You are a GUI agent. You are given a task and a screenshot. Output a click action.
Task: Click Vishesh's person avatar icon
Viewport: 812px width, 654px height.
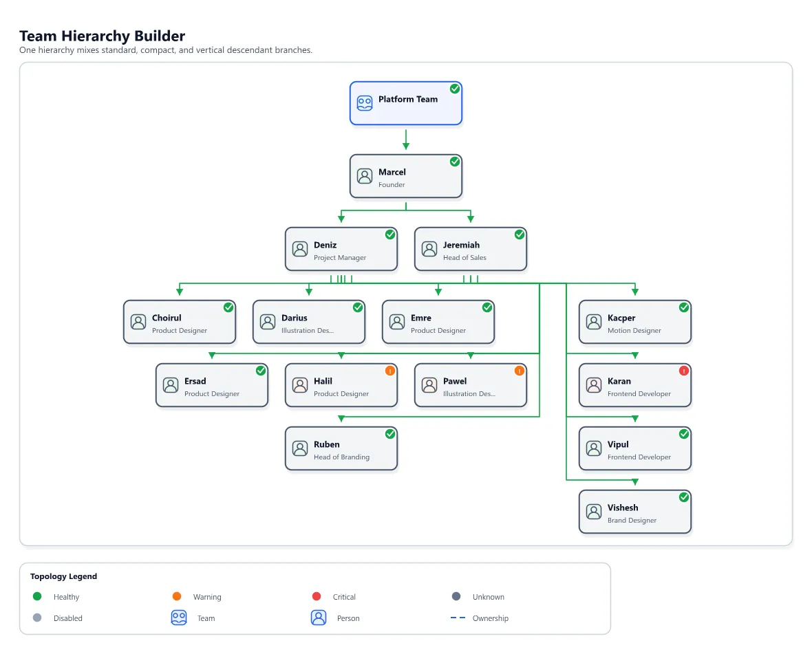(x=594, y=512)
